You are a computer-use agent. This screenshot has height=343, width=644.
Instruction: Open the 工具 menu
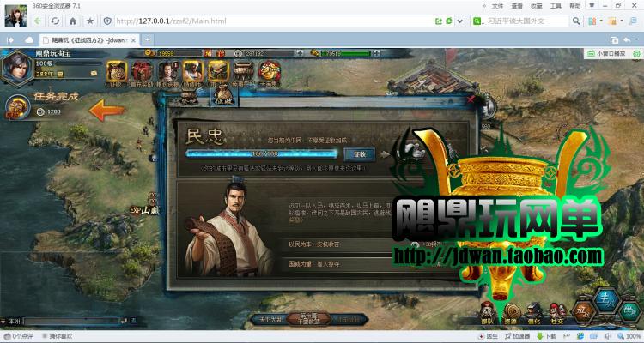tap(556, 5)
